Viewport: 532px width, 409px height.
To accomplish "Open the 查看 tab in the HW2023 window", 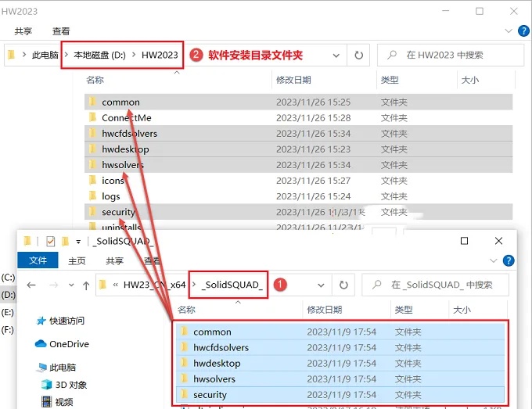I will tap(61, 31).
